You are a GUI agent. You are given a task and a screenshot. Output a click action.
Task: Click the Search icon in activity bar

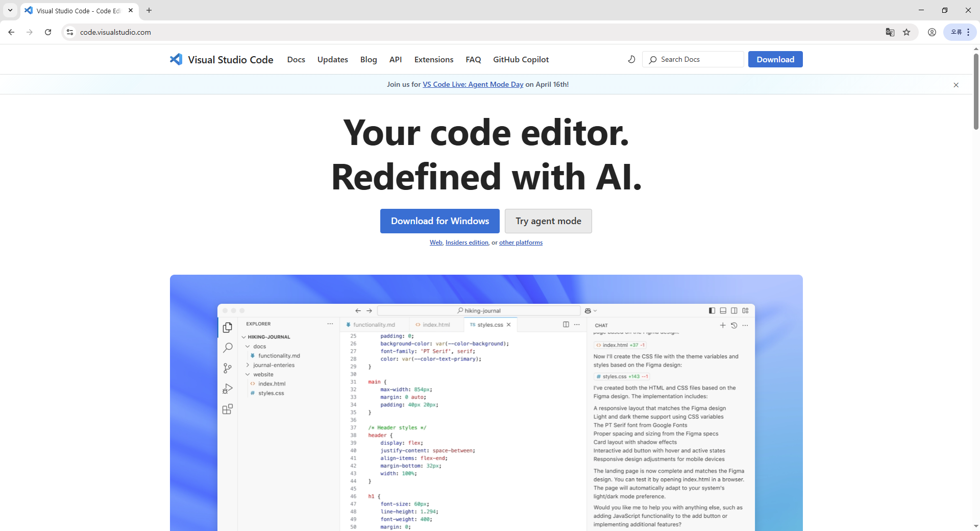pyautogui.click(x=228, y=348)
